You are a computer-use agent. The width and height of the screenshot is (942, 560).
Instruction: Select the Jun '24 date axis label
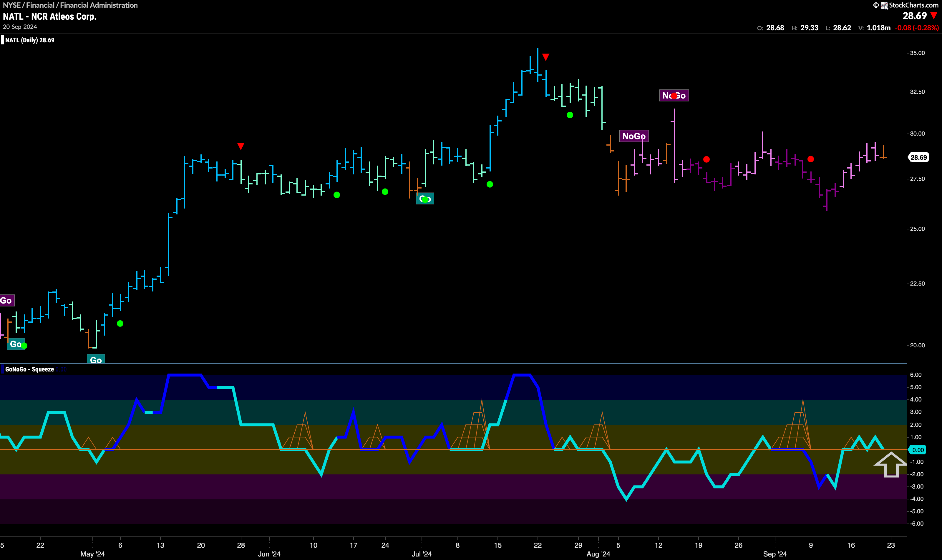tap(269, 554)
